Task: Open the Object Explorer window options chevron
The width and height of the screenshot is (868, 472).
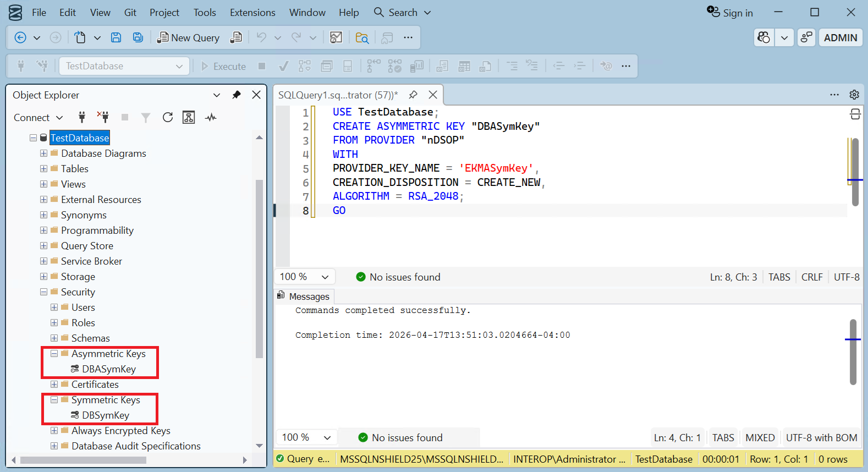Action: pos(217,95)
